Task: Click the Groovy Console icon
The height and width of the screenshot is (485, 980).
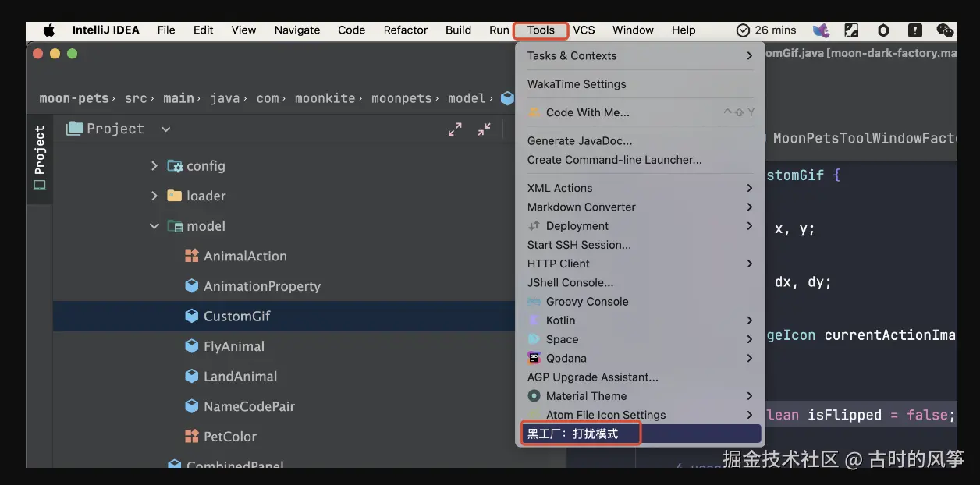Action: pos(534,301)
